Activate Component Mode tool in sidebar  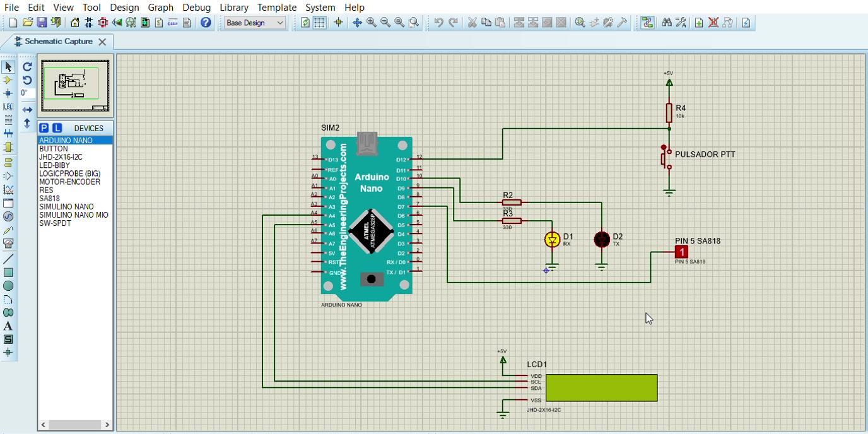pos(8,80)
